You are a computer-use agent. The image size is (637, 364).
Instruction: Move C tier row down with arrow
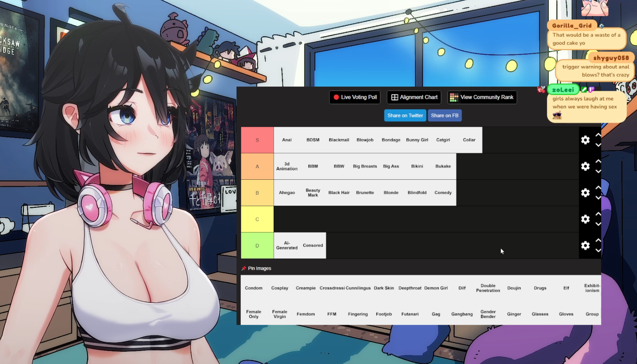[x=598, y=224]
